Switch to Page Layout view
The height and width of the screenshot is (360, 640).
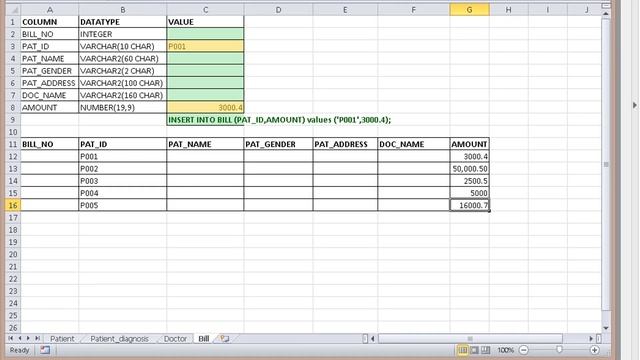click(474, 350)
